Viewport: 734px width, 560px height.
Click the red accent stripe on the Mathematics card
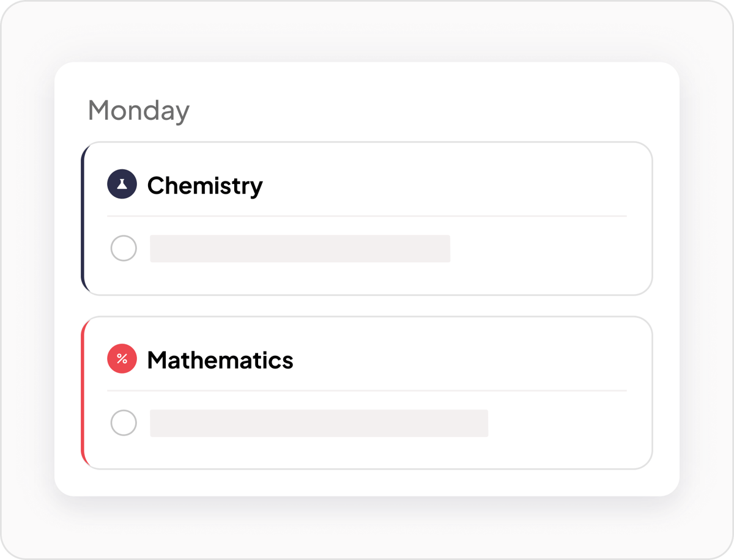click(83, 393)
